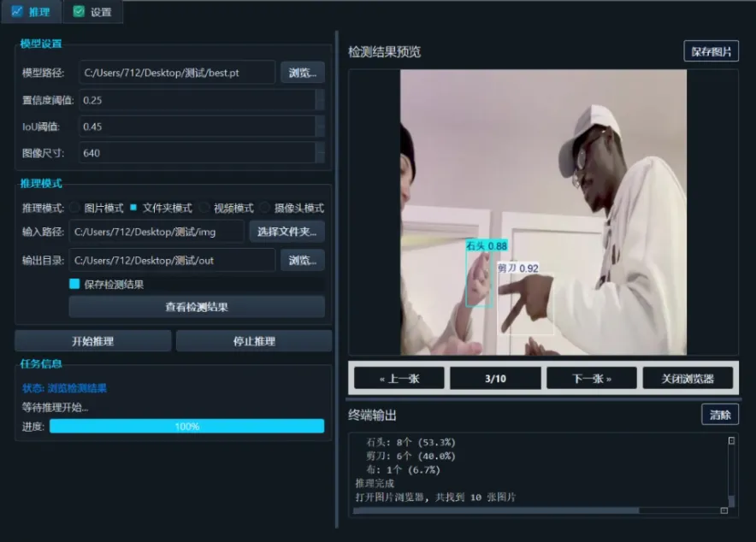Click the 关闭浏览器 button
The height and width of the screenshot is (542, 756).
[x=688, y=379]
